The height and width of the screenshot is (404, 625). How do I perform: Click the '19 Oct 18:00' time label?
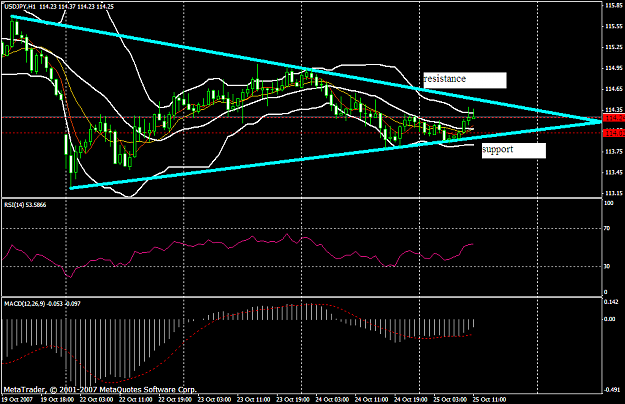57,399
